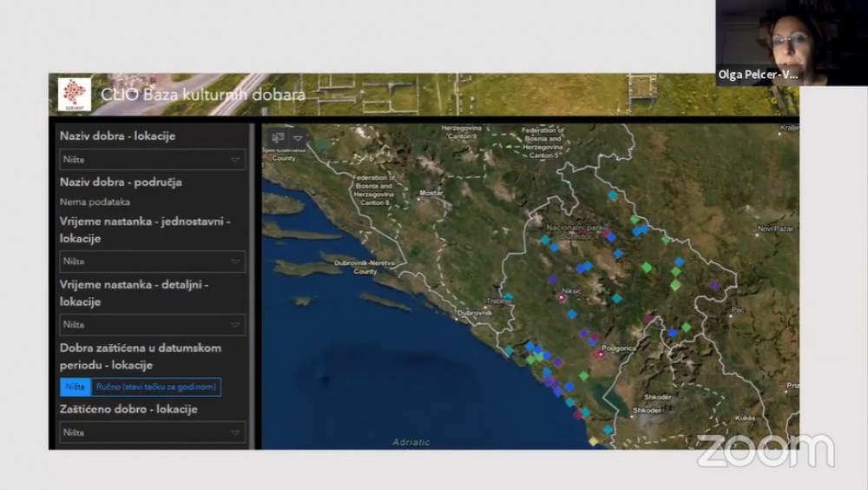
Task: Open 'Vrijeme nastanka - detaljni' dropdown
Action: 152,325
